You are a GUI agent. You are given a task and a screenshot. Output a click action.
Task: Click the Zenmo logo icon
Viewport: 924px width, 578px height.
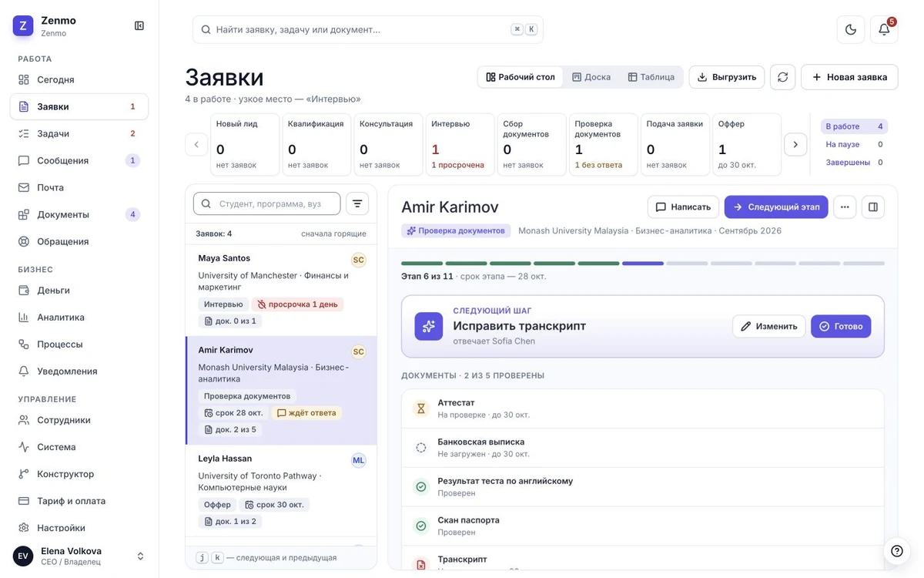pyautogui.click(x=23, y=25)
